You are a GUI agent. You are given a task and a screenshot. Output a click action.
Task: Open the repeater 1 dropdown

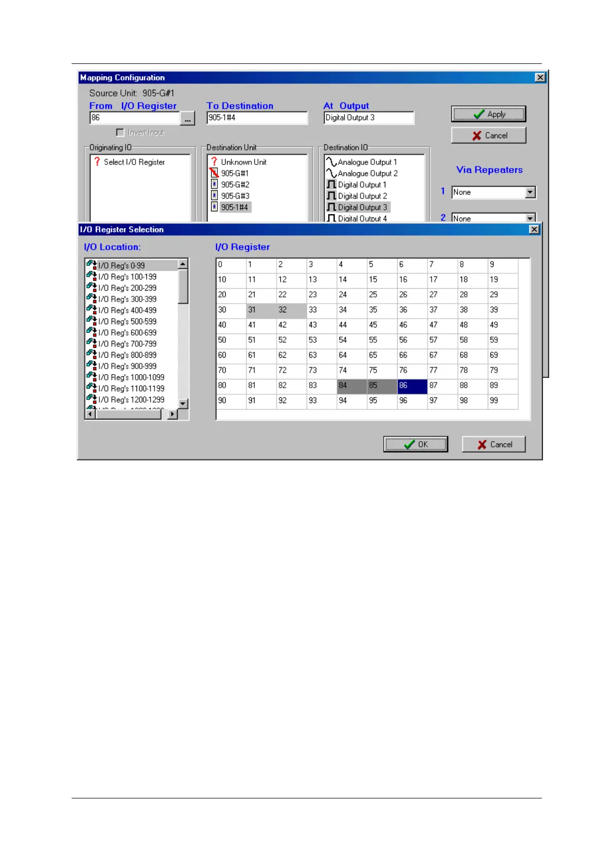pyautogui.click(x=530, y=192)
